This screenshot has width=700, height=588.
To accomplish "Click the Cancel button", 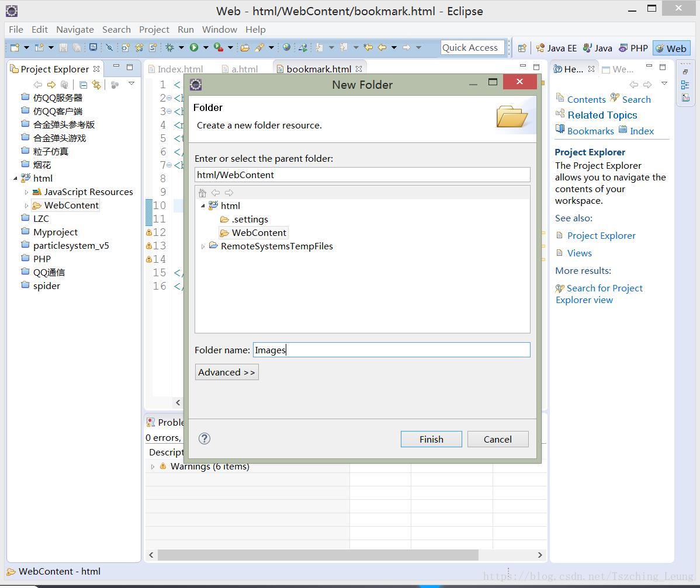I will 498,440.
